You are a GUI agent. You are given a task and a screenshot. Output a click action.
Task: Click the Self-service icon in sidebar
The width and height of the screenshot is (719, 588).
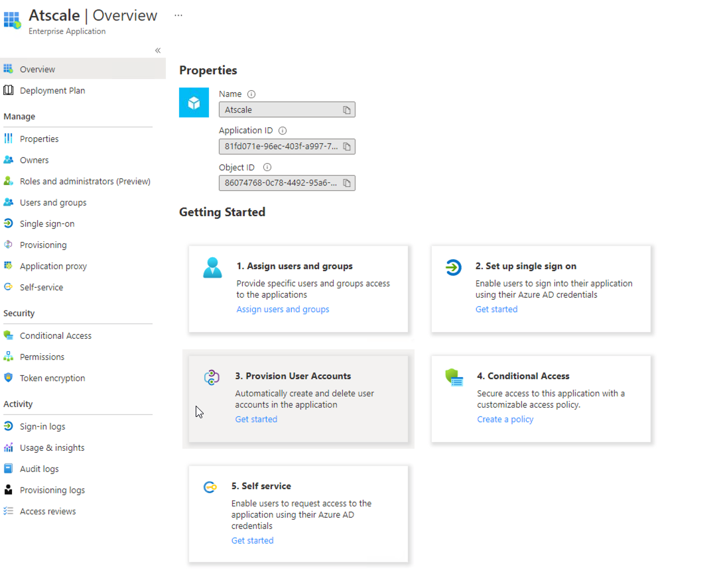pos(8,287)
